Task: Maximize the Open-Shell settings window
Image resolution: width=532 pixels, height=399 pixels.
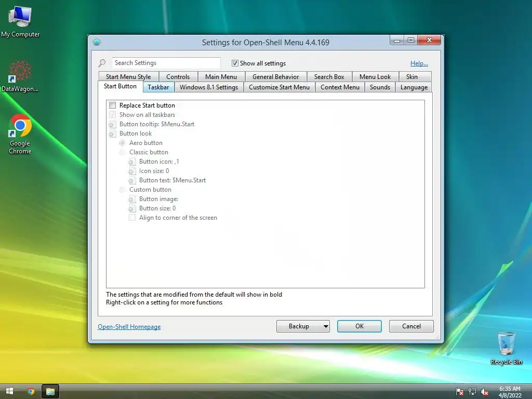Action: (411, 41)
